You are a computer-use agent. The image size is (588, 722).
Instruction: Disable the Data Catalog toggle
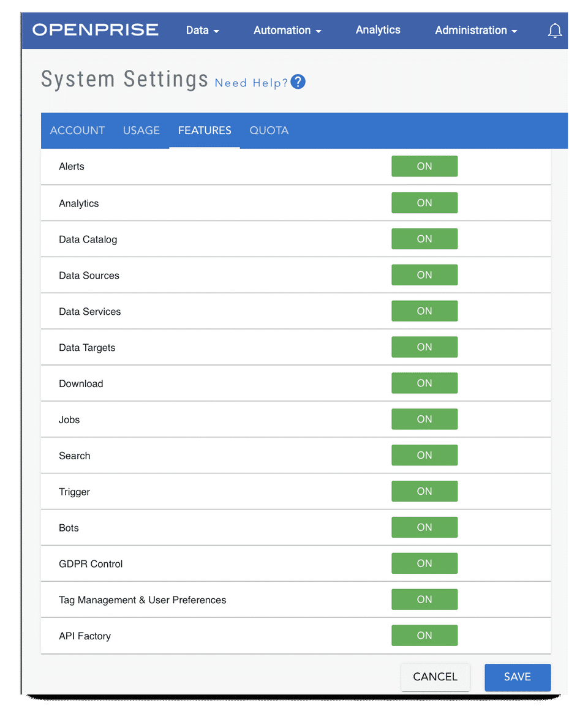click(x=424, y=239)
